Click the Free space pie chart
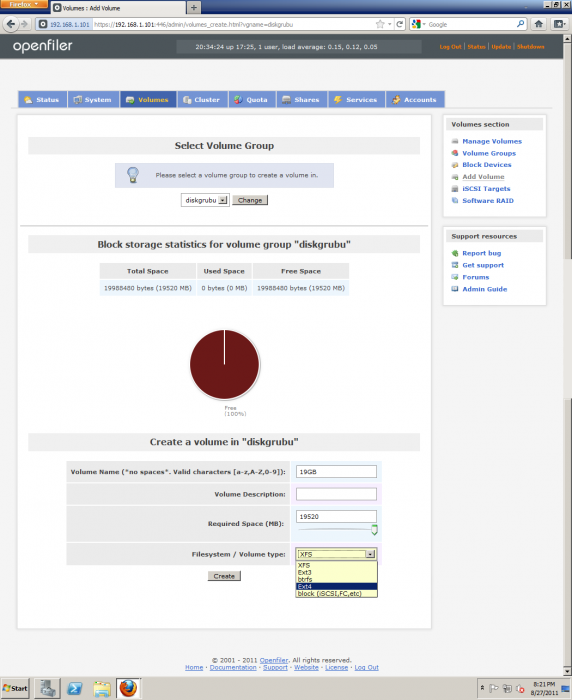The height and width of the screenshot is (700, 572). click(225, 364)
